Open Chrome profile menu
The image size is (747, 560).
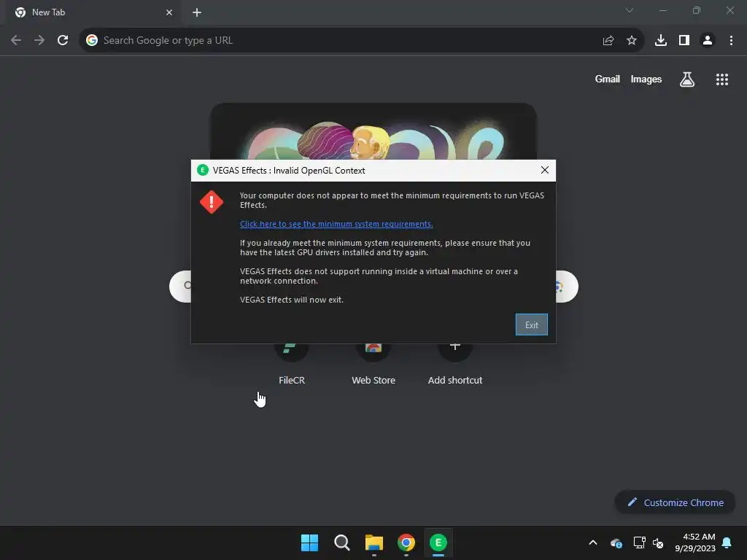708,41
